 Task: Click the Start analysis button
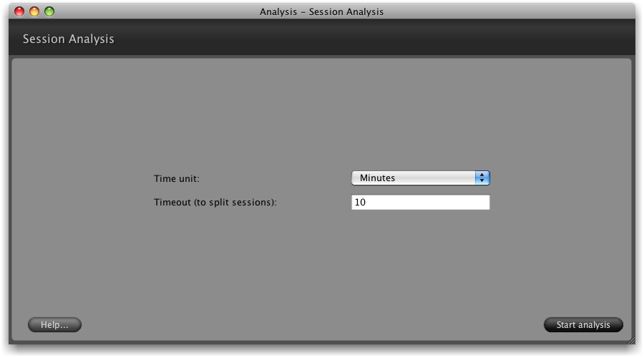pos(583,325)
